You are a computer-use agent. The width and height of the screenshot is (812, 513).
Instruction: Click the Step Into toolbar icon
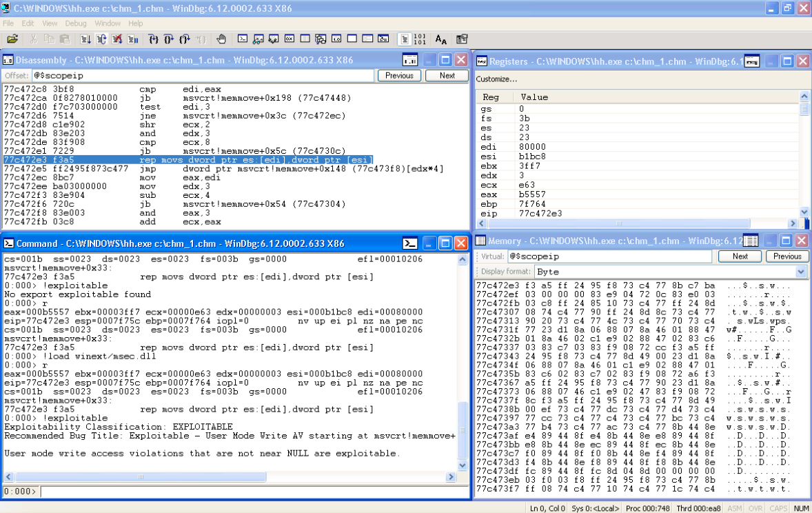tap(153, 39)
